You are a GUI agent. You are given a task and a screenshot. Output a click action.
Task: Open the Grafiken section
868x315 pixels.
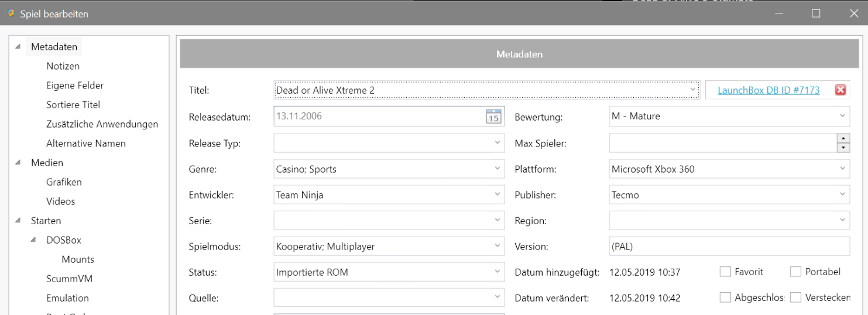(x=64, y=182)
